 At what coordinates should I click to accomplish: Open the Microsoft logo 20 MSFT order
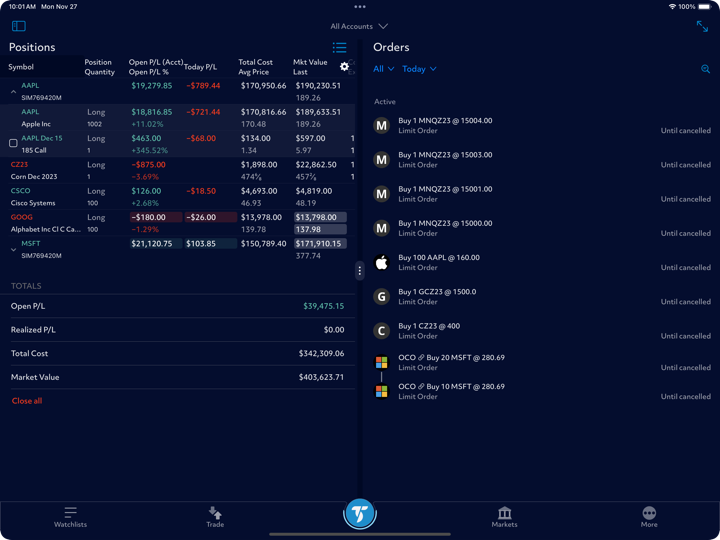coord(381,362)
